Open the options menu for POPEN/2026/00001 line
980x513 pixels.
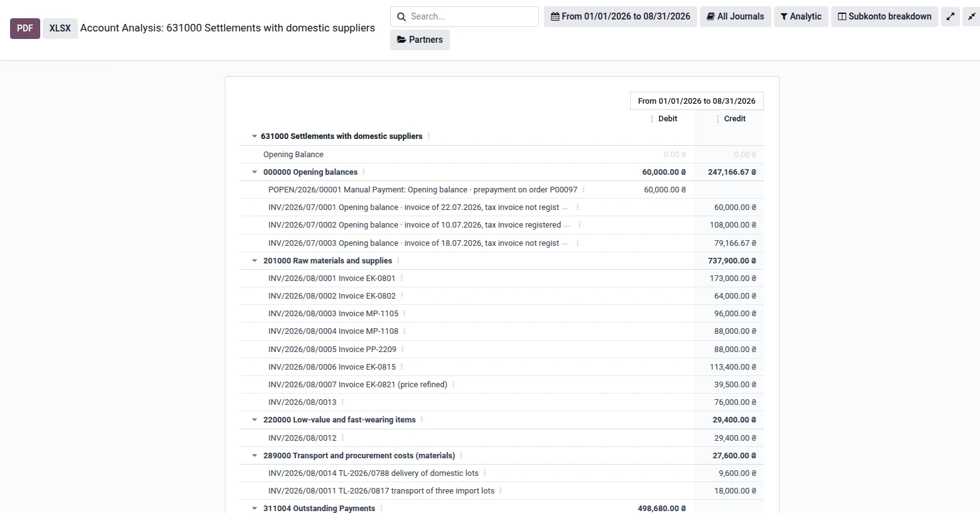(x=584, y=190)
